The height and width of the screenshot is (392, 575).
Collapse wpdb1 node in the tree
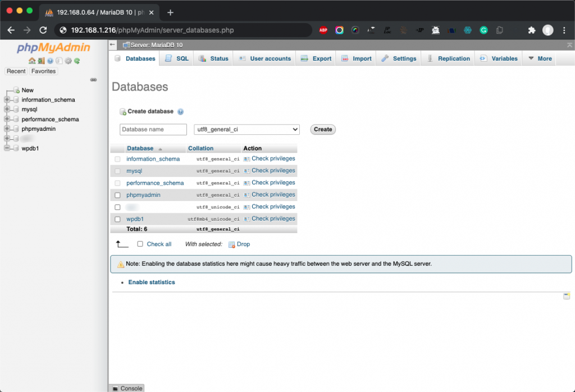click(x=7, y=148)
